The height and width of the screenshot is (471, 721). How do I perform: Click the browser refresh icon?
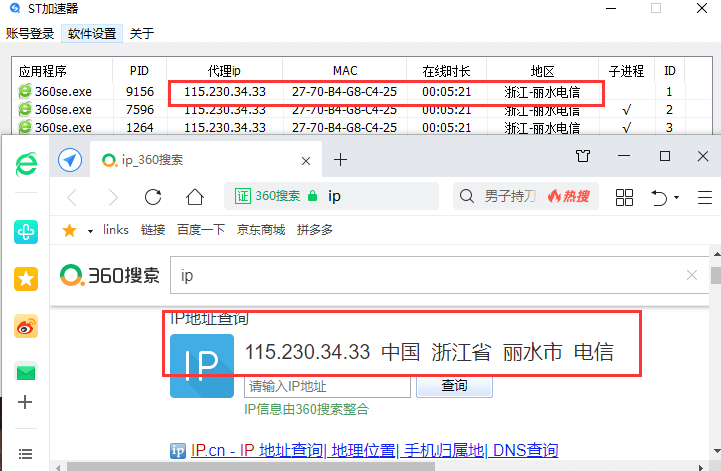coord(154,196)
